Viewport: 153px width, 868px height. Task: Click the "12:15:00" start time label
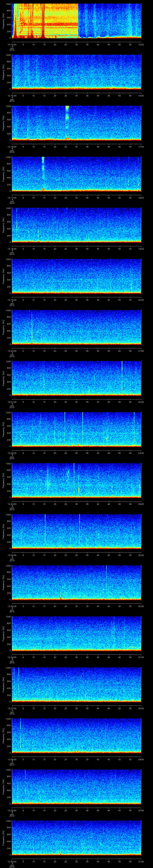click(x=12, y=96)
